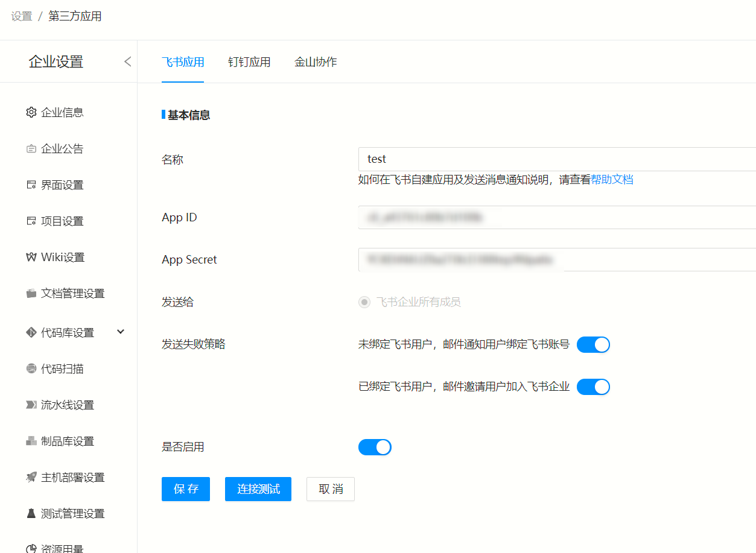This screenshot has width=756, height=553.
Task: Run 连接测试 connection test
Action: [x=258, y=489]
